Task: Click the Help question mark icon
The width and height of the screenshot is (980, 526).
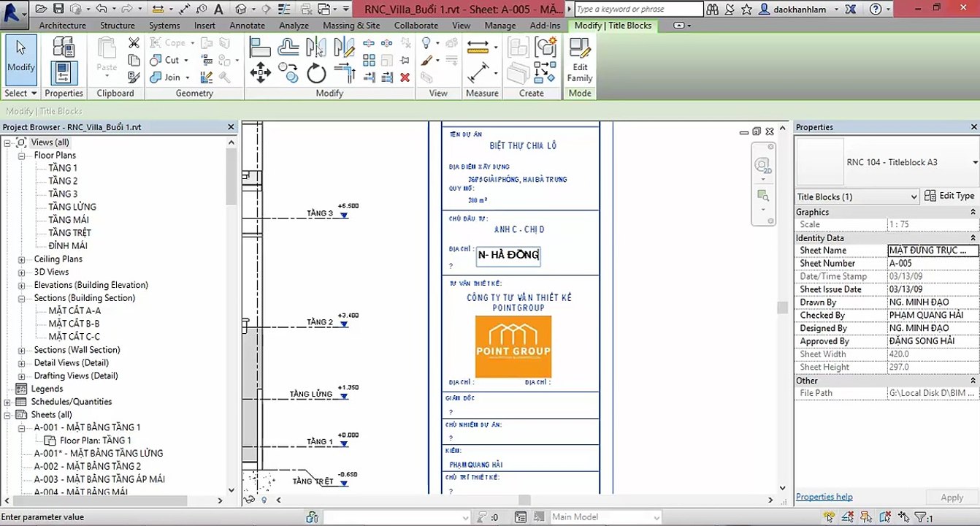Action: click(x=876, y=9)
